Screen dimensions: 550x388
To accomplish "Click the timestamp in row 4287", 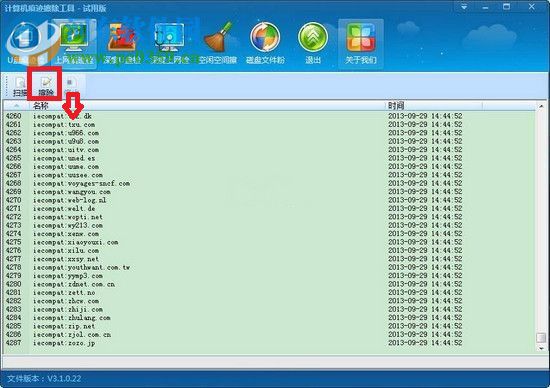I will (425, 343).
